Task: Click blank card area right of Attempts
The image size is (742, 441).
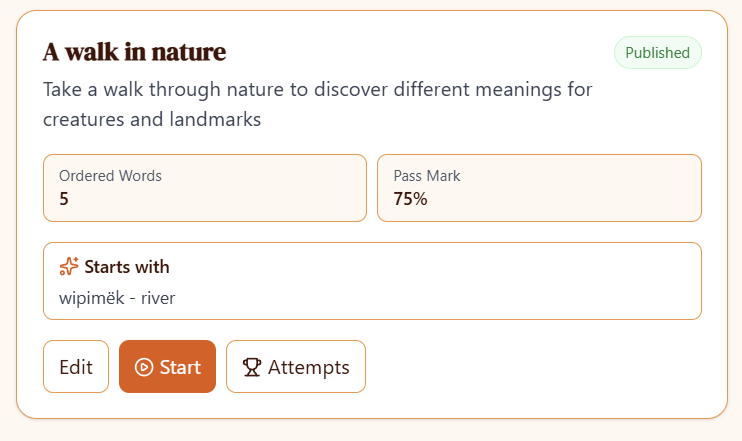Action: click(x=540, y=367)
